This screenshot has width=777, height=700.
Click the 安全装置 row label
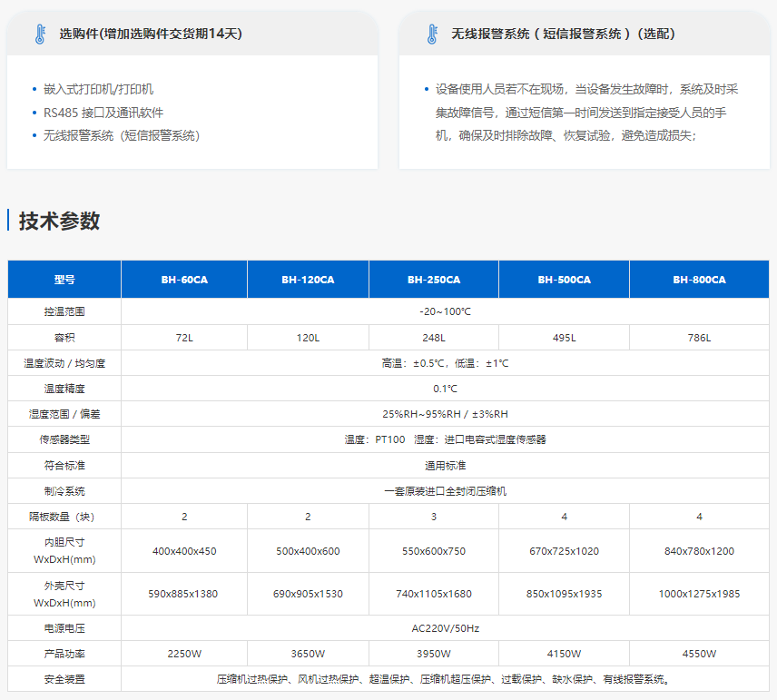tap(64, 679)
